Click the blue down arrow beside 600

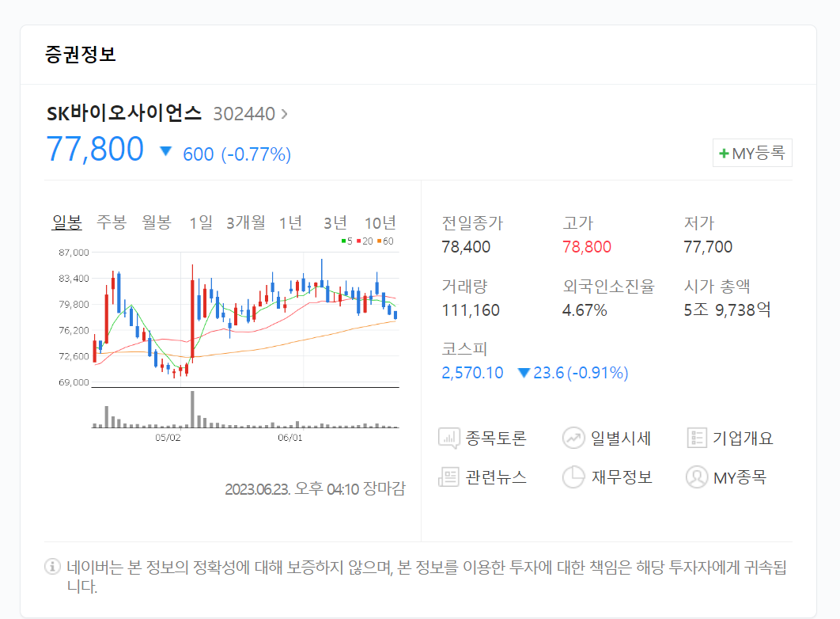166,151
